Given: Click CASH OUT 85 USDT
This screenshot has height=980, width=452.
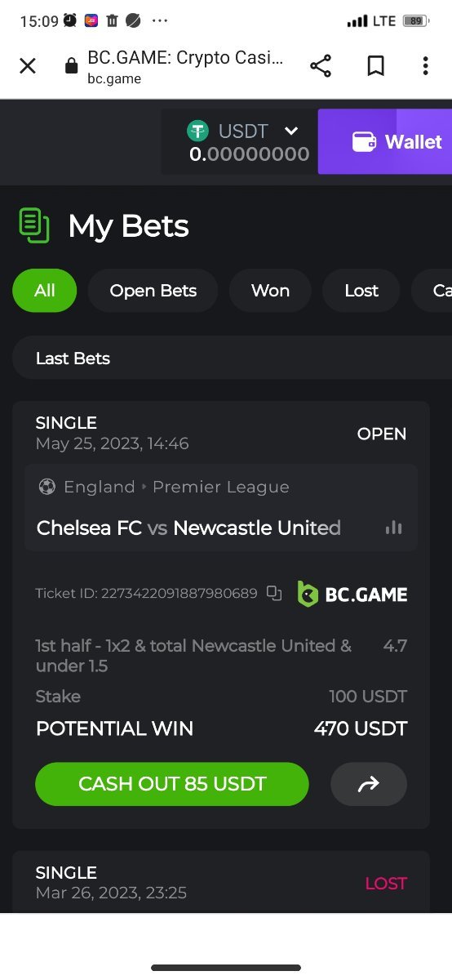Looking at the screenshot, I should 172,784.
